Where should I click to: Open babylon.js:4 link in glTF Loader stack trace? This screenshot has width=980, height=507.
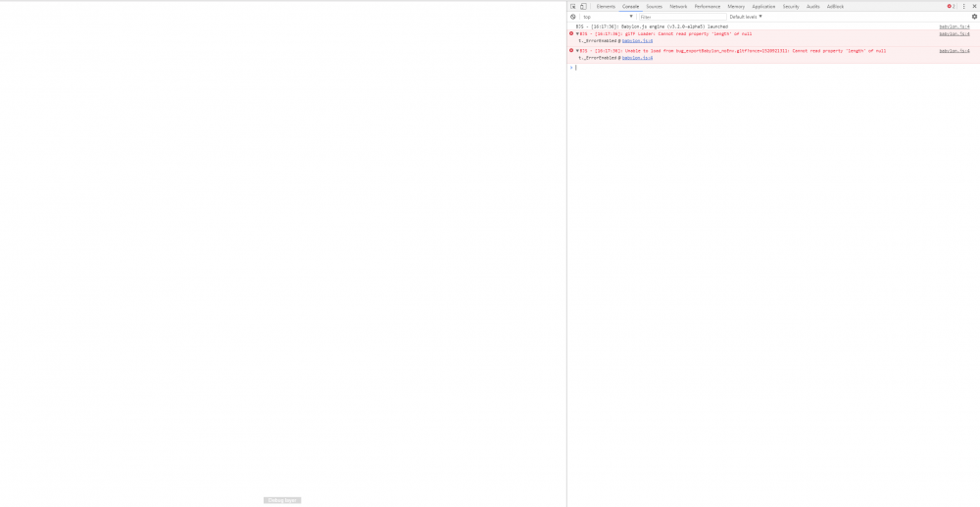point(637,40)
